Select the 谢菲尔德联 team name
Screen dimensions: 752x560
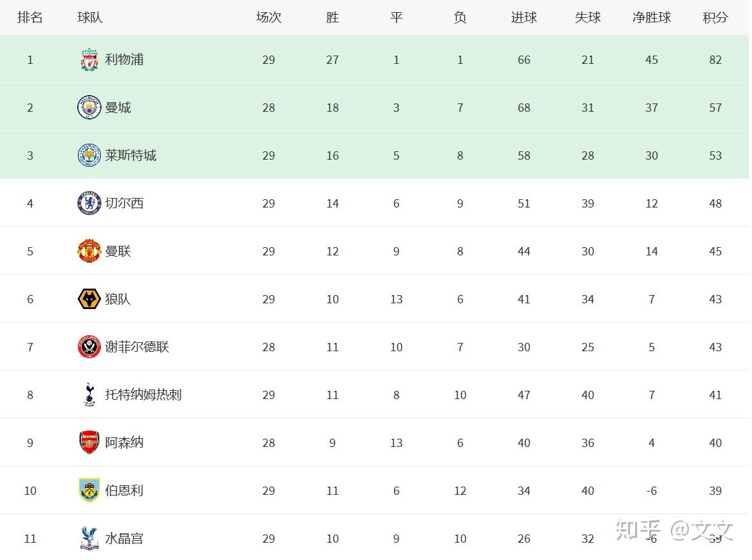137,347
